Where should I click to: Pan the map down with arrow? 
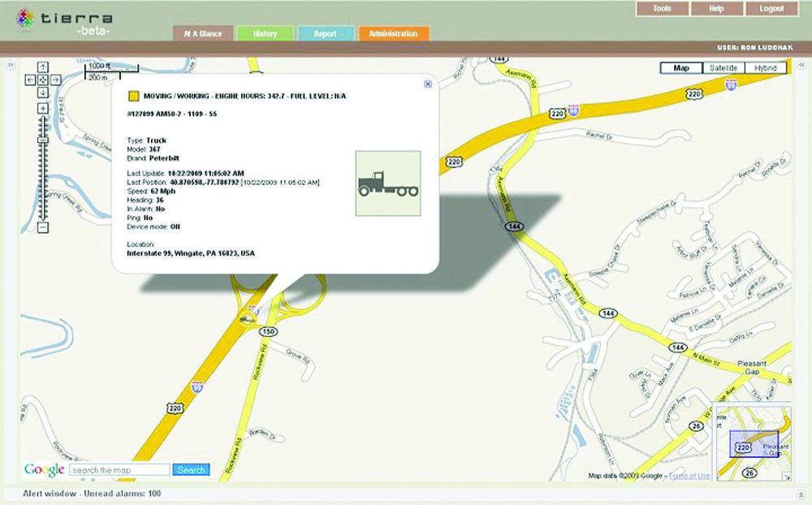click(43, 92)
